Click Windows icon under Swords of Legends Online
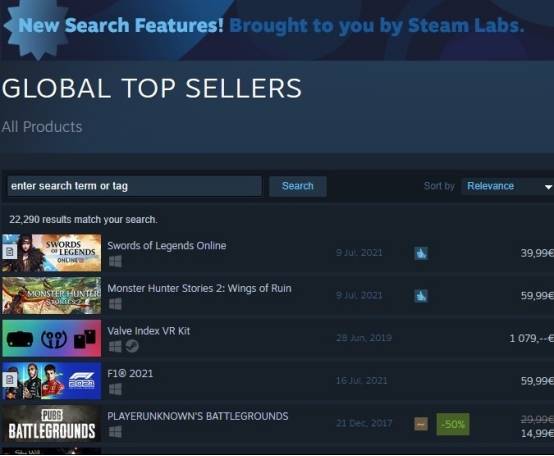 (x=115, y=262)
